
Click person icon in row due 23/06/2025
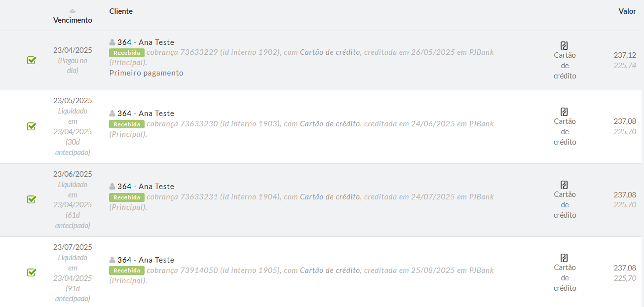click(x=113, y=187)
